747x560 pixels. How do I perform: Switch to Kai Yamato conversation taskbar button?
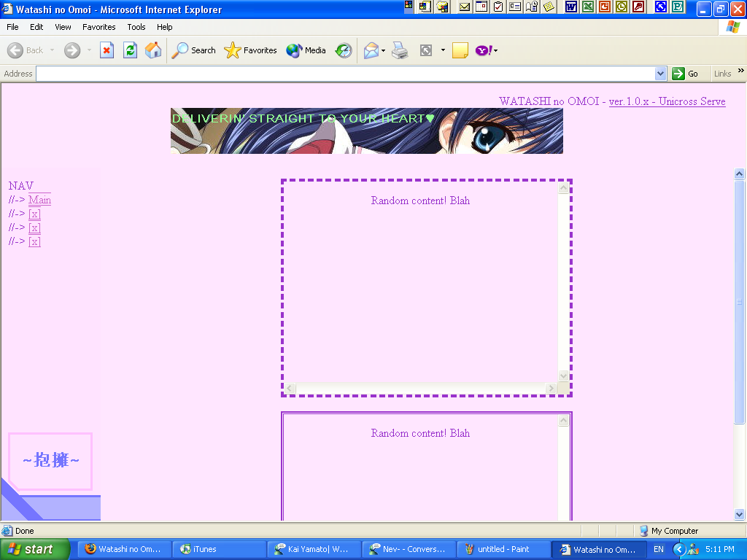point(313,549)
